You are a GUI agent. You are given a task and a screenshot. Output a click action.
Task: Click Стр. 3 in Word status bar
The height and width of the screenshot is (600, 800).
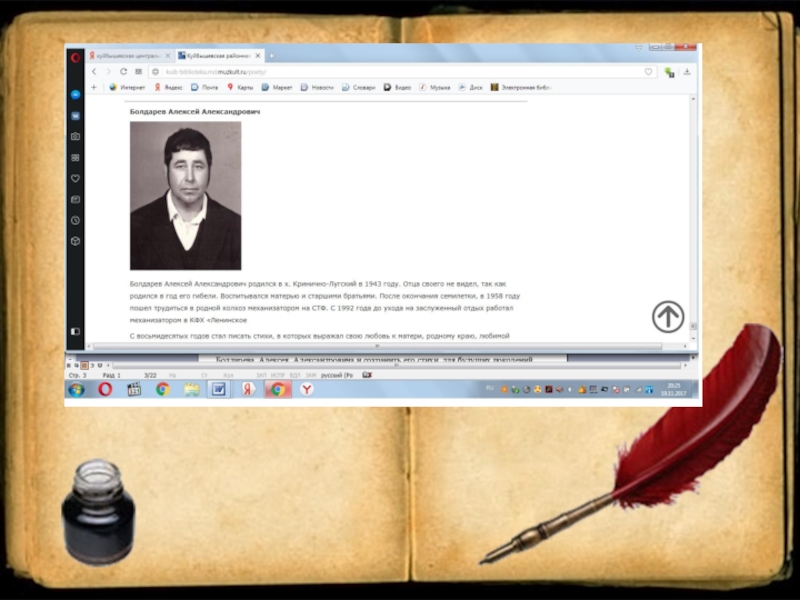point(78,375)
